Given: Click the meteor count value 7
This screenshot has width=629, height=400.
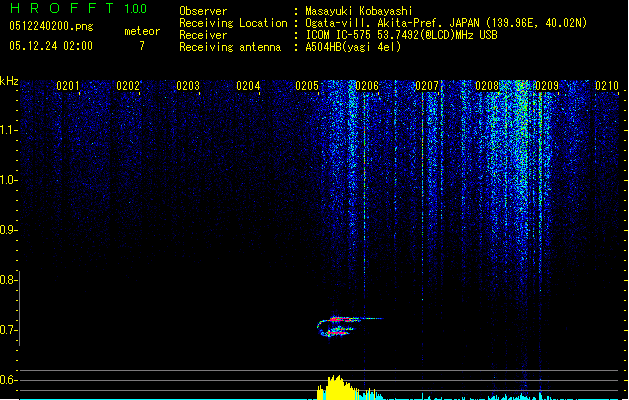Looking at the screenshot, I should pos(142,46).
